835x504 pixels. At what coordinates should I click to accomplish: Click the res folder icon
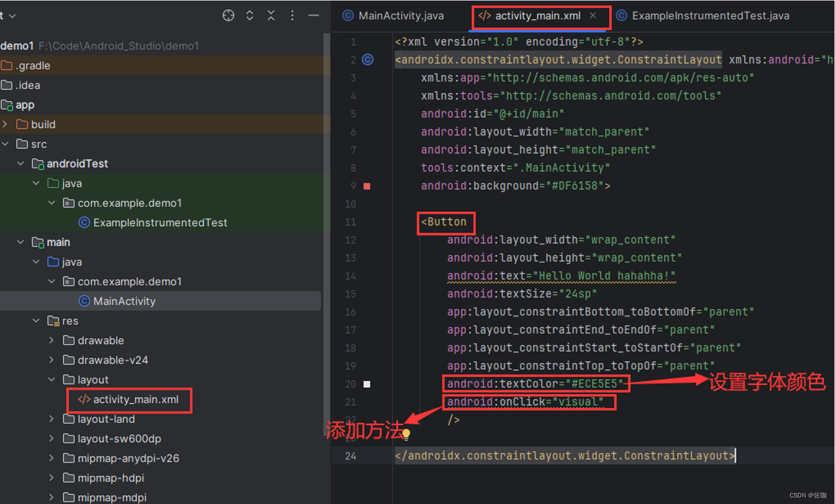coord(53,321)
